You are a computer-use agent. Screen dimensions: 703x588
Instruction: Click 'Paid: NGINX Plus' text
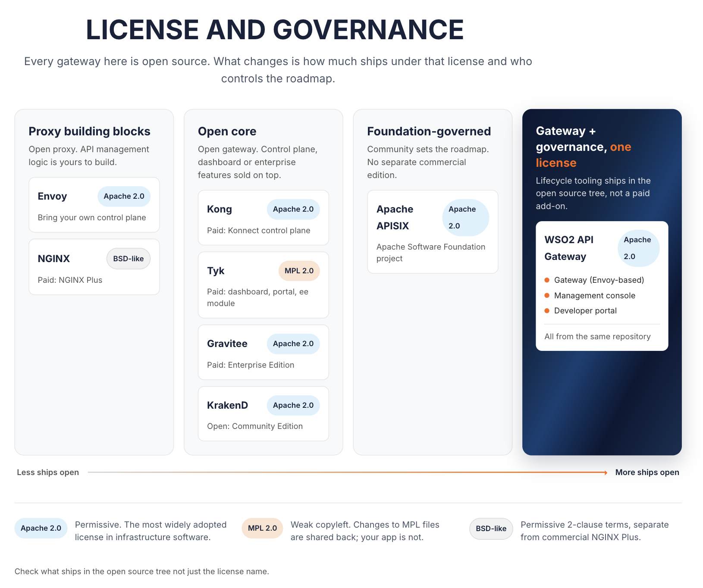pyautogui.click(x=70, y=280)
